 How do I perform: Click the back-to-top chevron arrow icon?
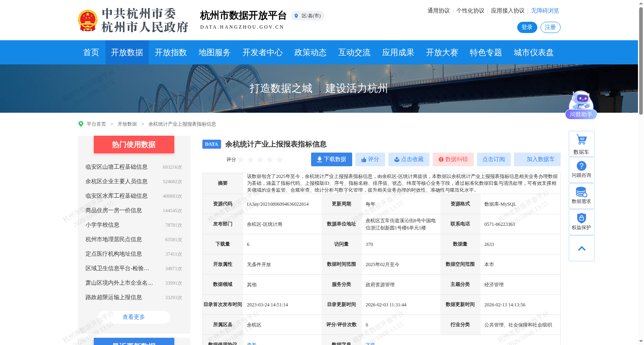(x=582, y=248)
